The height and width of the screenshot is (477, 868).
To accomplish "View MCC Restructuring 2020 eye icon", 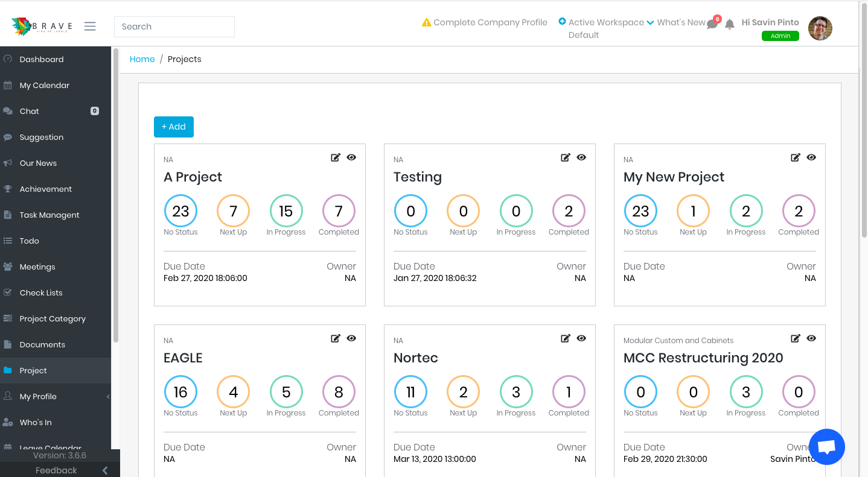I will click(811, 338).
